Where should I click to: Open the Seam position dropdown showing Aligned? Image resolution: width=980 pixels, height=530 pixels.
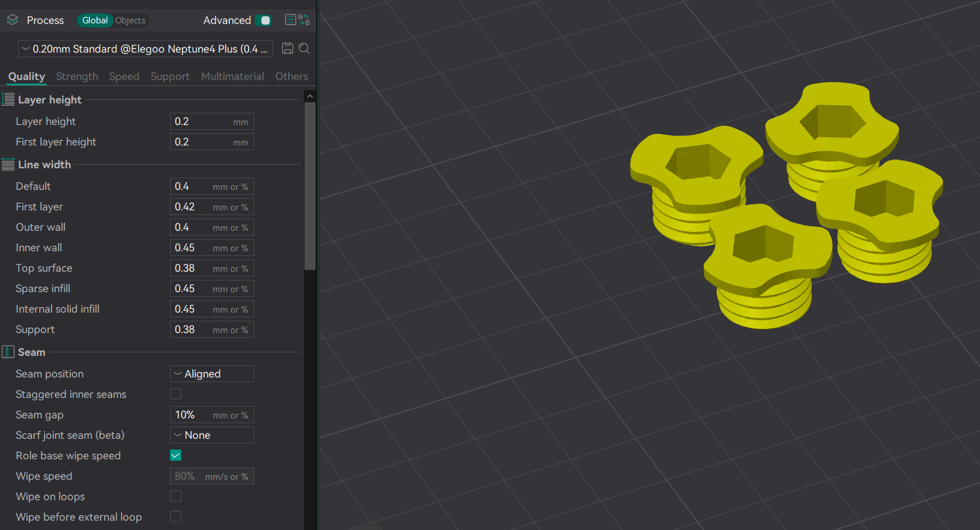click(x=212, y=373)
